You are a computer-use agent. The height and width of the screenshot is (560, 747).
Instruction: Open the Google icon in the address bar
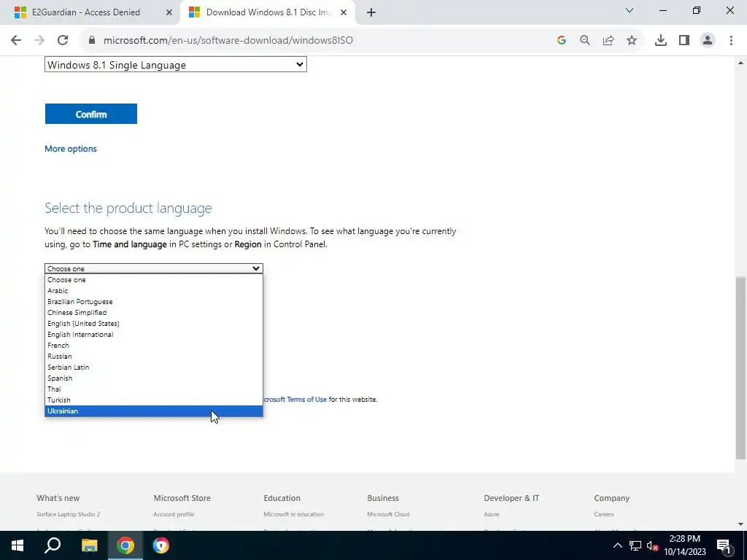click(562, 41)
